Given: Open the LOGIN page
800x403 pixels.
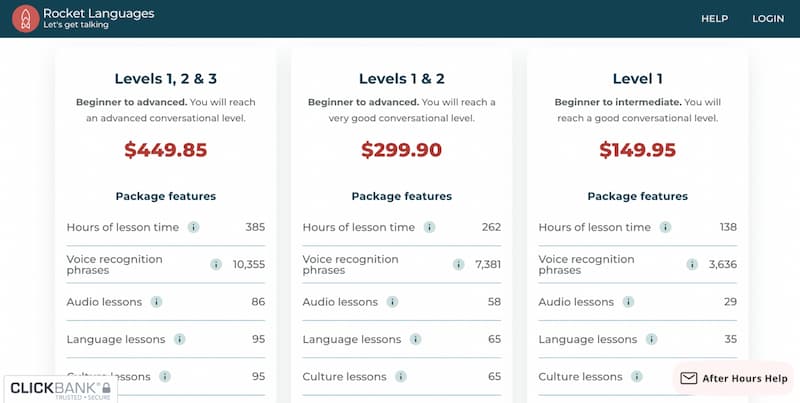Looking at the screenshot, I should pos(768,19).
